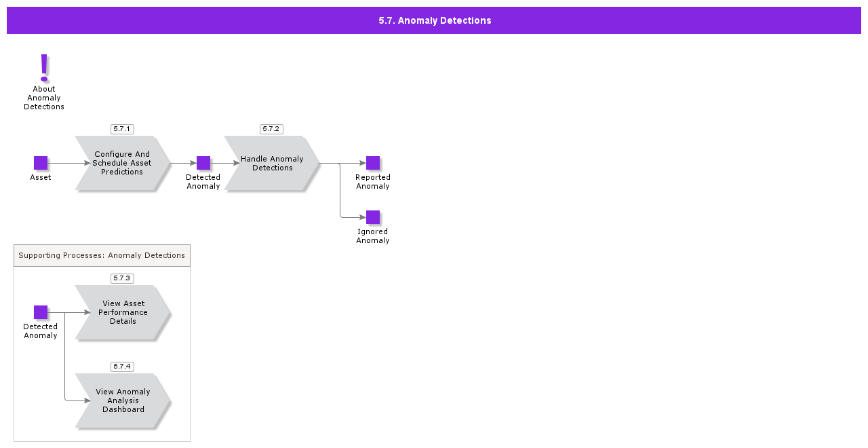The height and width of the screenshot is (448, 868).
Task: Click the 5.7.1 process number tag
Action: (122, 129)
